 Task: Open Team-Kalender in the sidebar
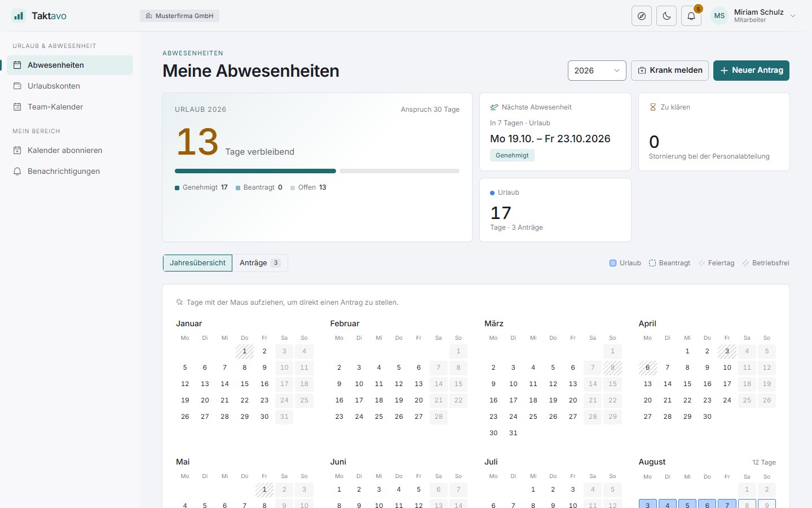pos(70,107)
